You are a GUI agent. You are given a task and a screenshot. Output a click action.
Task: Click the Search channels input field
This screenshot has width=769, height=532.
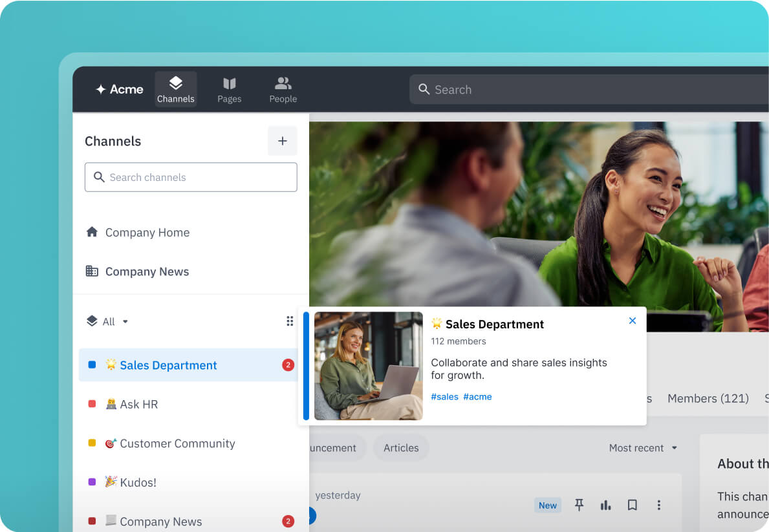[x=191, y=177]
